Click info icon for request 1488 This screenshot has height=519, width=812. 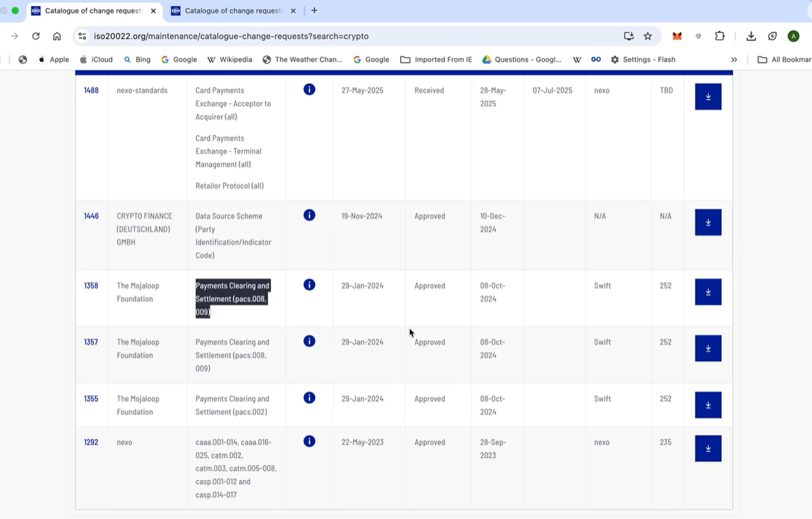tap(309, 89)
